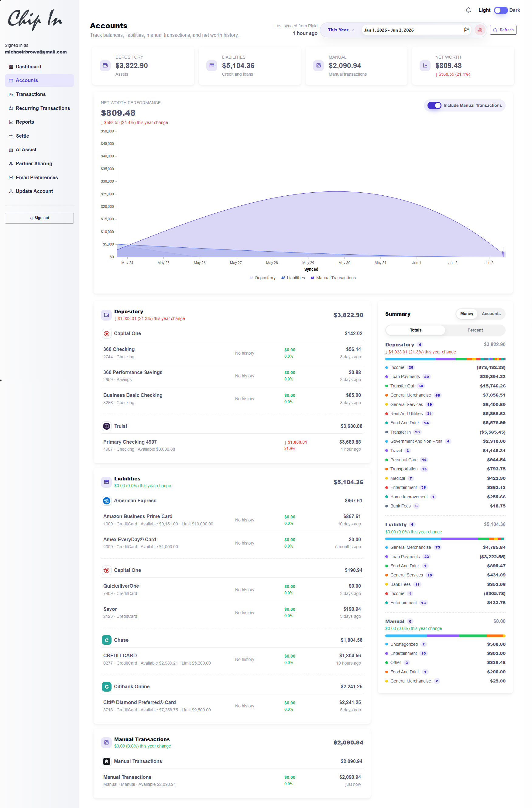Expand the Liabilities section header
Screen dimensions: 532x808
tap(232, 482)
